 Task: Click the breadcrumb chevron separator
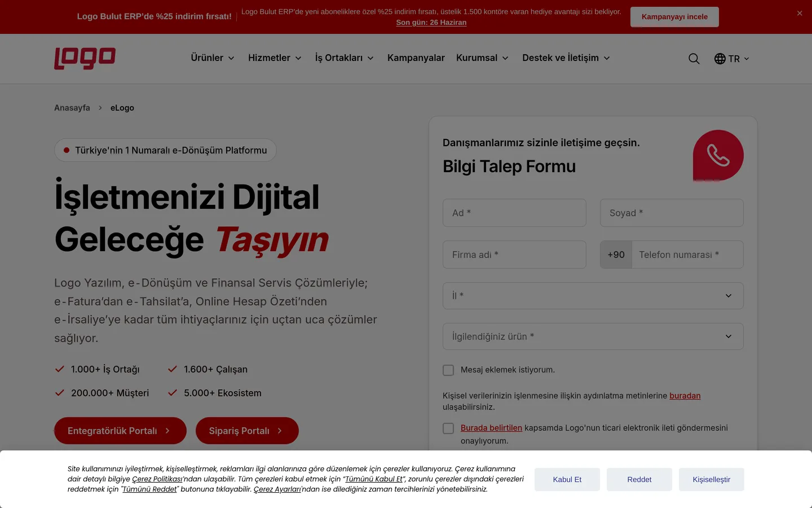100,108
